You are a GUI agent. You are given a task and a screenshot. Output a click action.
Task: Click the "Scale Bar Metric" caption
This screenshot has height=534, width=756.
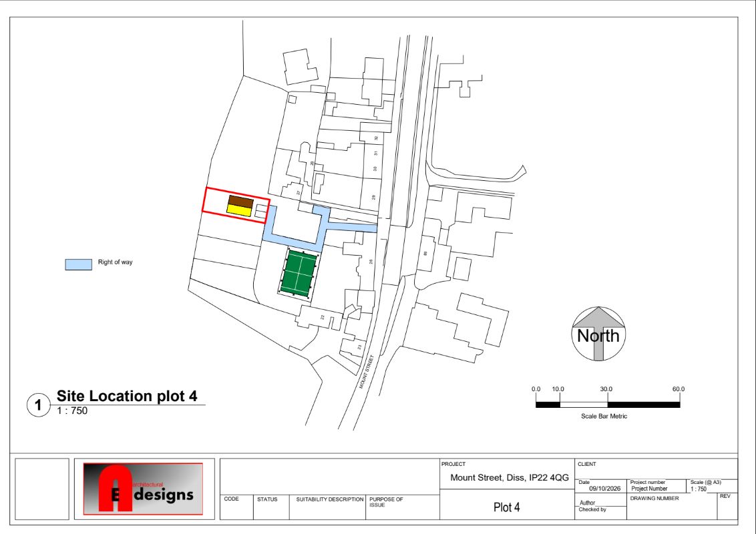[x=604, y=416]
